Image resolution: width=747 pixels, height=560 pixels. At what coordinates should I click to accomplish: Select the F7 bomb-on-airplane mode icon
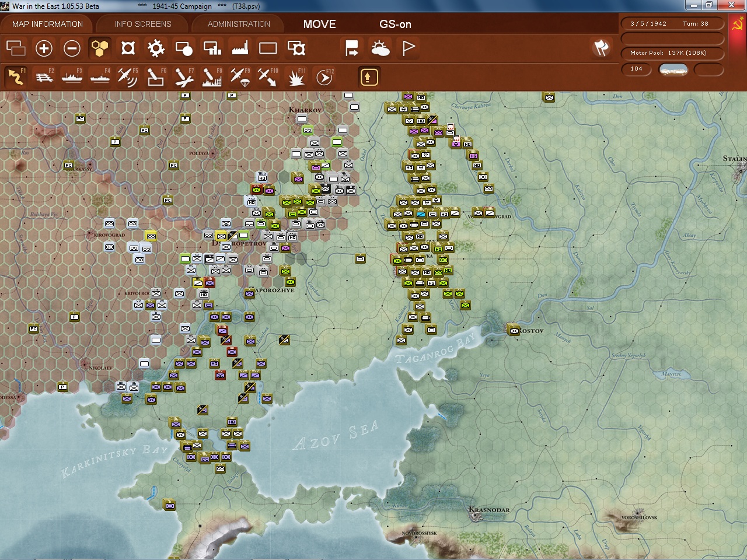184,76
